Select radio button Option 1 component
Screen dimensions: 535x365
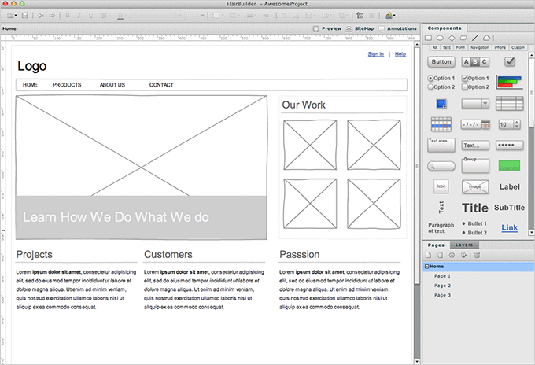[441, 78]
